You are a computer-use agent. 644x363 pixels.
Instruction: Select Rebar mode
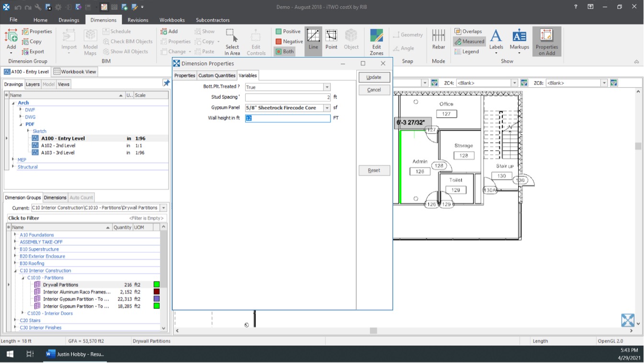click(439, 40)
